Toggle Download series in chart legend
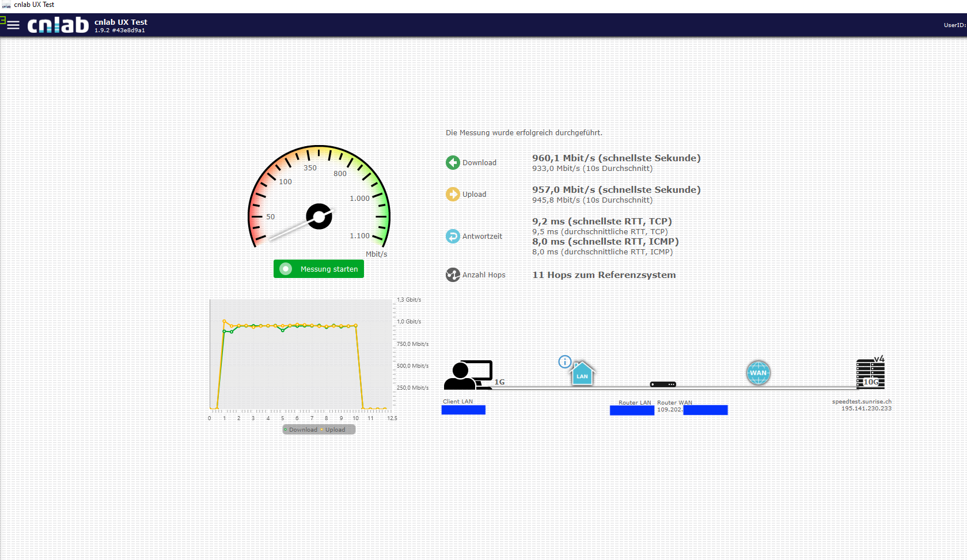 point(301,430)
